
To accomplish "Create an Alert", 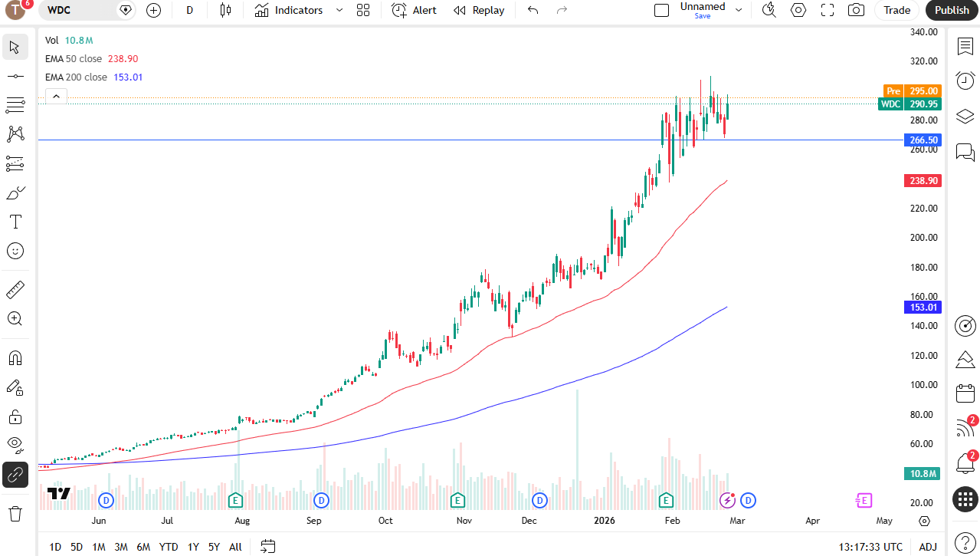I will [414, 10].
